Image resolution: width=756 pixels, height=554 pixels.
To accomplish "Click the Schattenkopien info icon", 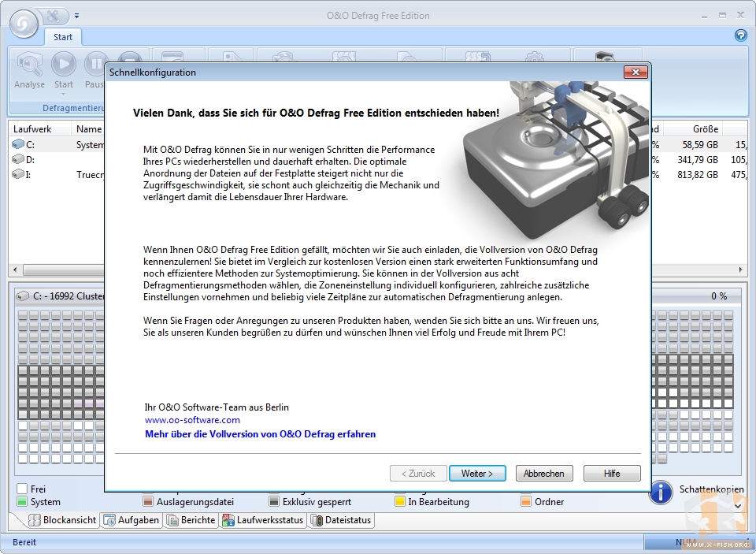I will tap(661, 493).
